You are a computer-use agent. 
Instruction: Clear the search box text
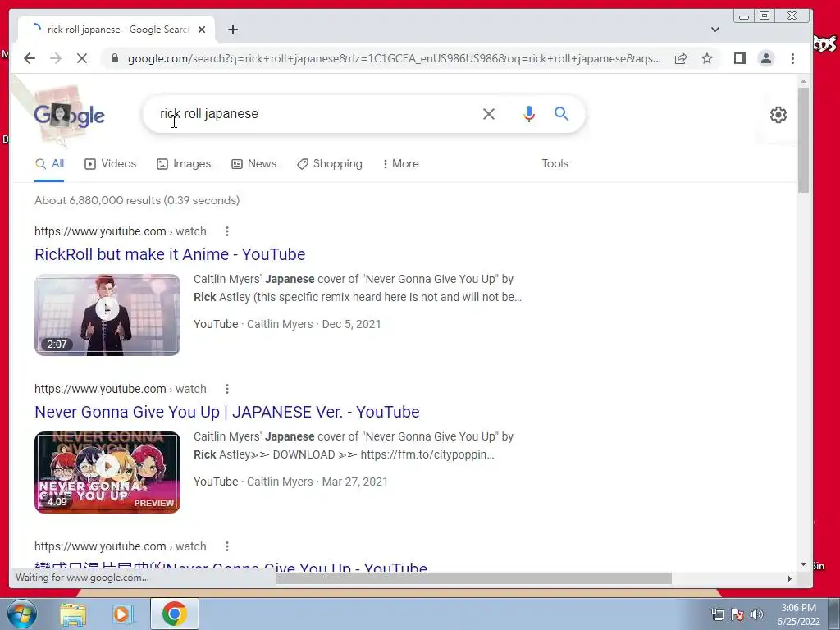point(489,113)
